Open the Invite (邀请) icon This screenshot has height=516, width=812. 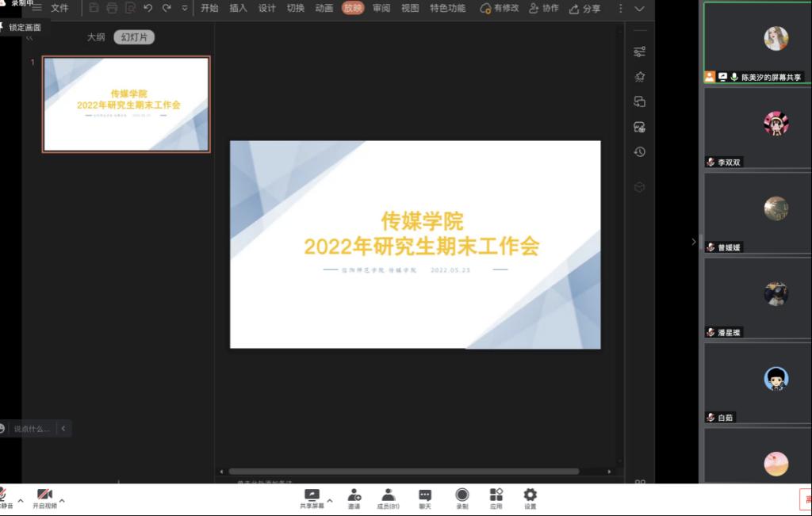pos(354,495)
